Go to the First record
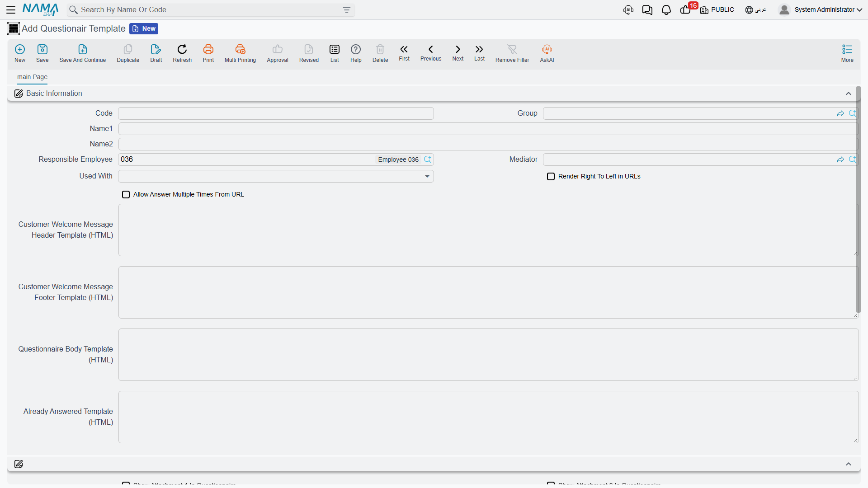This screenshot has width=868, height=488. tap(404, 53)
